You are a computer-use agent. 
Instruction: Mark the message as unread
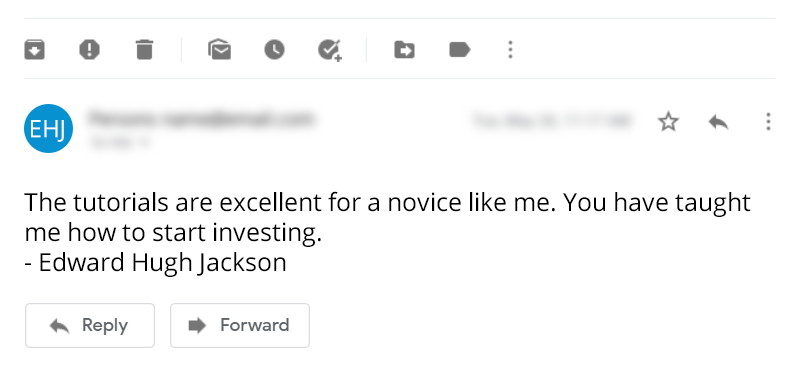pyautogui.click(x=219, y=49)
